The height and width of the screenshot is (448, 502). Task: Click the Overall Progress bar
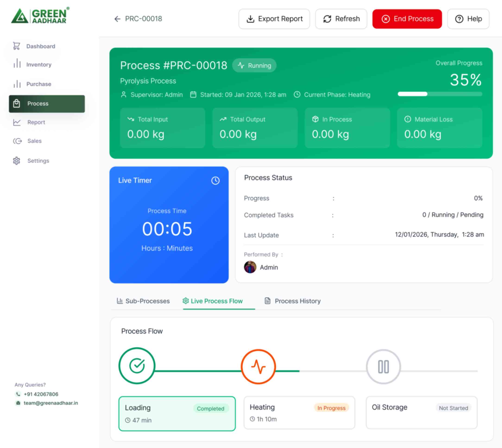tap(440, 94)
